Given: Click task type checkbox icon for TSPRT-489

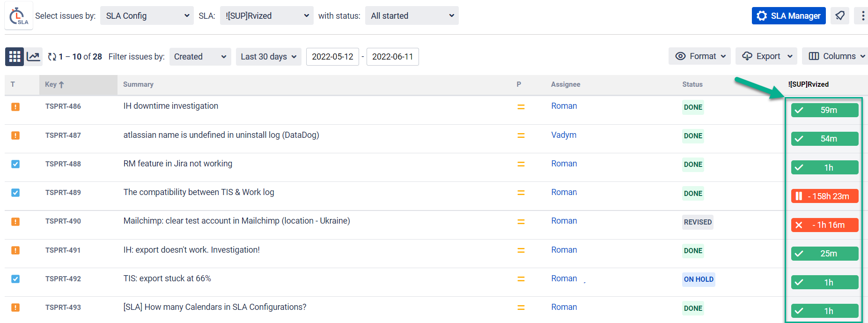Looking at the screenshot, I should tap(15, 193).
